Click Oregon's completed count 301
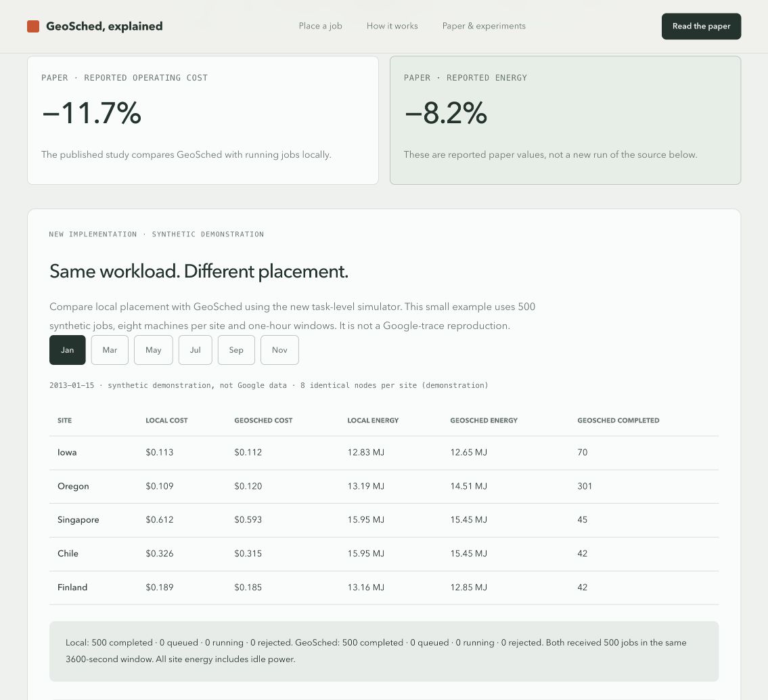 coord(585,486)
